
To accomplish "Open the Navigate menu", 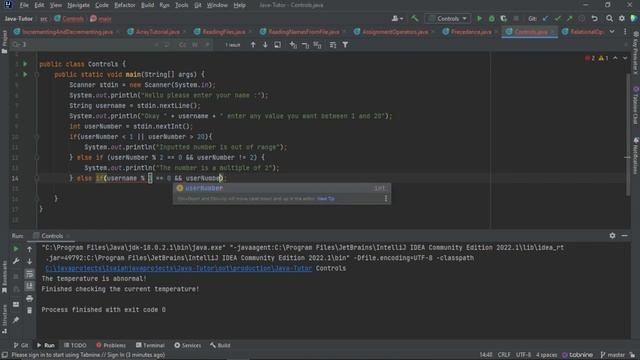I will pyautogui.click(x=78, y=5).
